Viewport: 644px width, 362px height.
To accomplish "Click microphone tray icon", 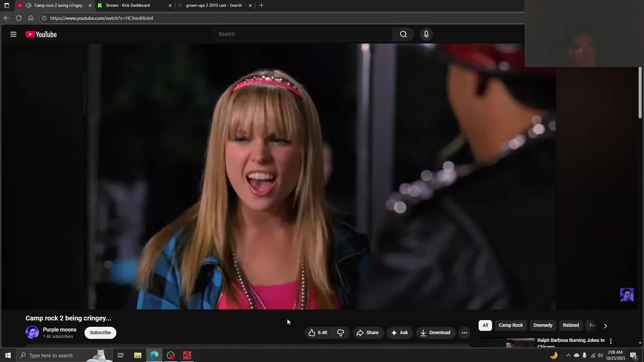I will tap(584, 355).
